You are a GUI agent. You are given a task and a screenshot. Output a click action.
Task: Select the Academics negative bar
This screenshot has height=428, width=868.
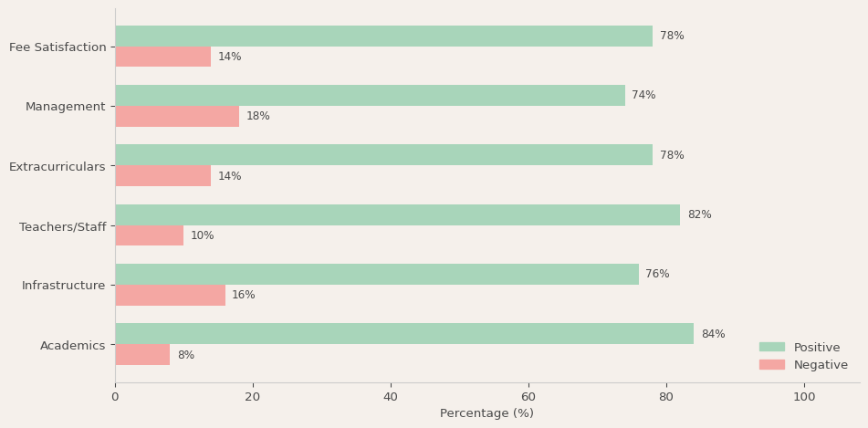142,355
